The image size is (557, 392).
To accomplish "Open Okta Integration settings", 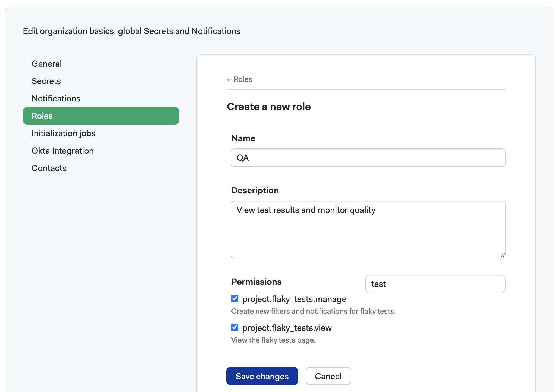I will [62, 151].
